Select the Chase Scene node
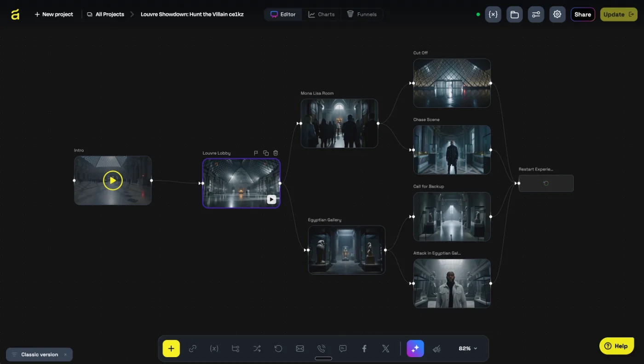This screenshot has width=644, height=364. [452, 150]
